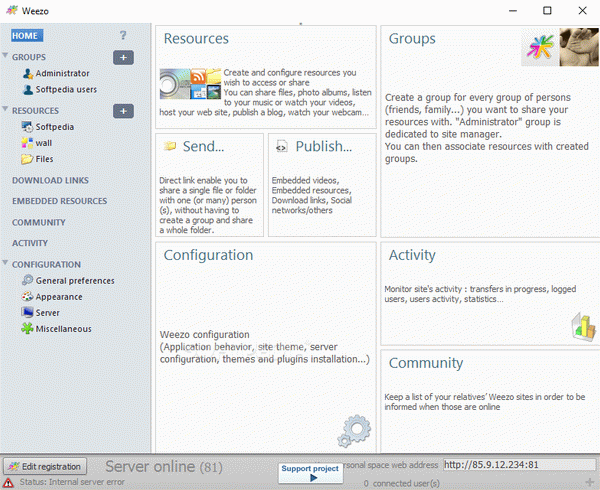This screenshot has height=490, width=600.
Task: Click the Miscellaneous puzzle icon
Action: tap(27, 329)
